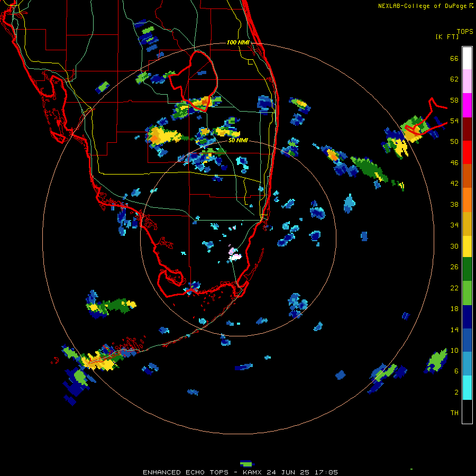Click the navy blue legend swatch

(x=467, y=317)
